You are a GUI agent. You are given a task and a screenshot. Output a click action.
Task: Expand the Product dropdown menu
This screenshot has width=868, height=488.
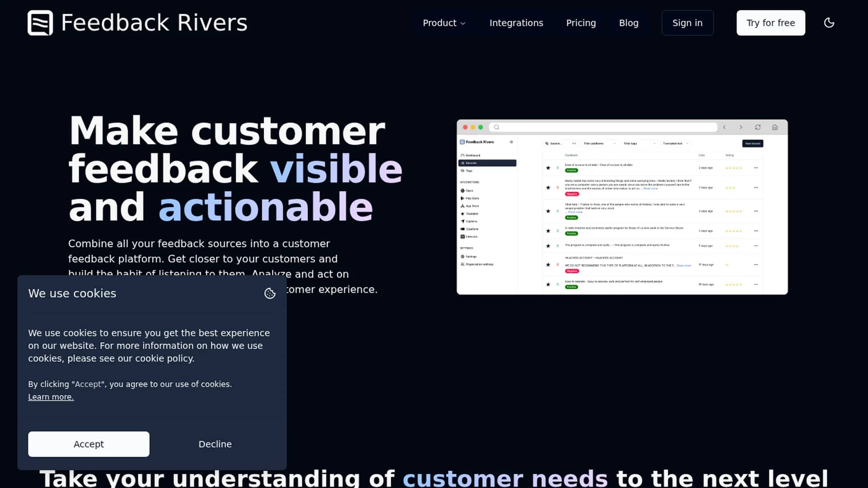pos(444,23)
